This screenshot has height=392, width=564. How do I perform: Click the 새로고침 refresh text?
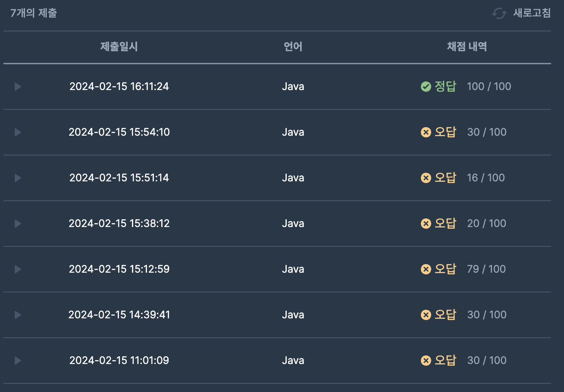(x=532, y=13)
